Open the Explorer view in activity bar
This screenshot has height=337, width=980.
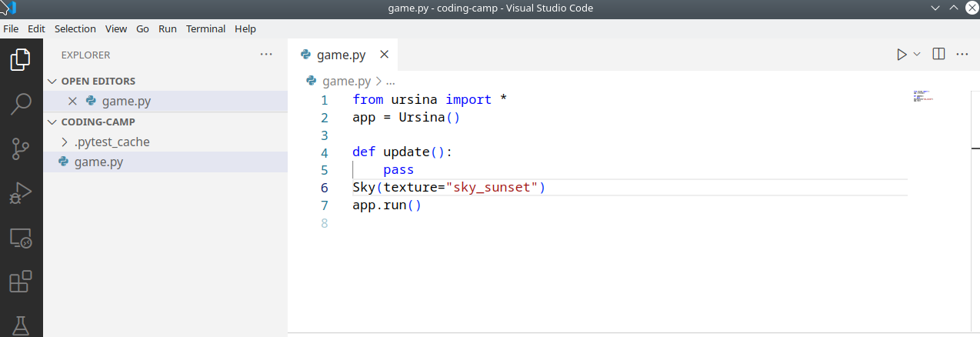point(21,59)
